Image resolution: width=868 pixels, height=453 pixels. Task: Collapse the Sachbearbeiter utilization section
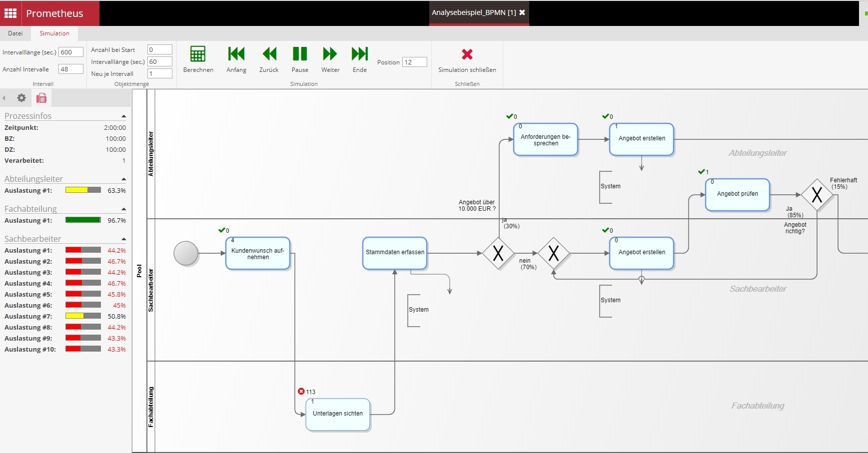pos(123,239)
